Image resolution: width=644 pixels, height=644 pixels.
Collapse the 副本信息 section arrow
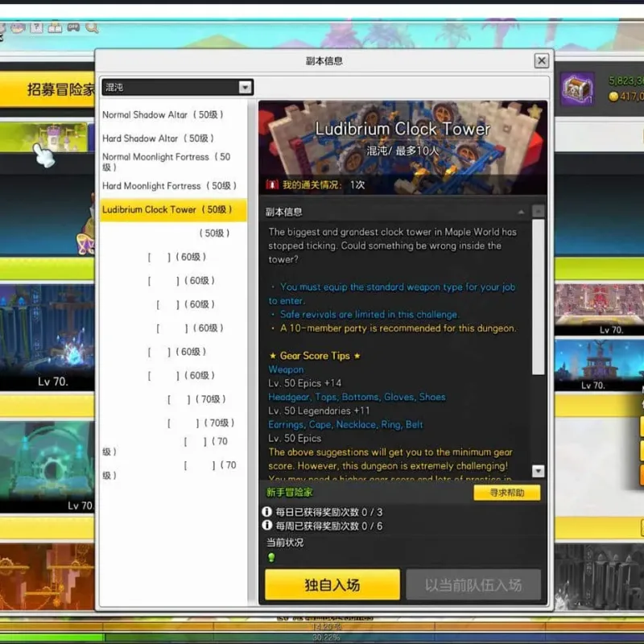521,212
